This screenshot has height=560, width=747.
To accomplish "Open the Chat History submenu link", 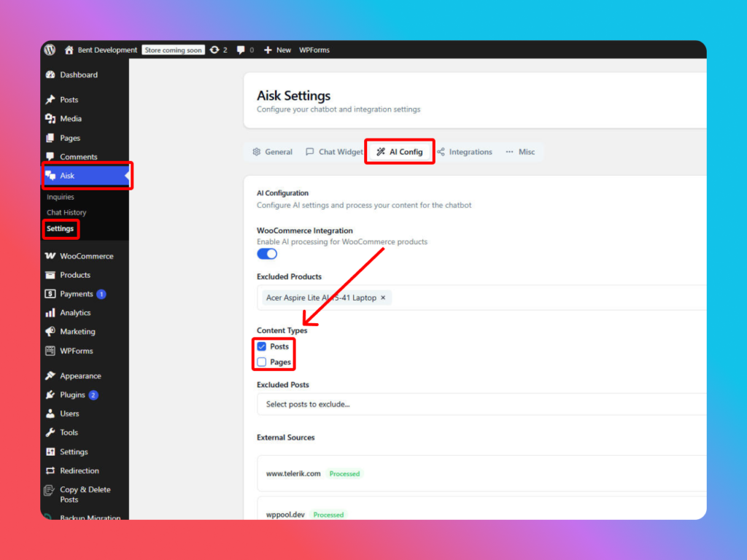I will coord(66,212).
